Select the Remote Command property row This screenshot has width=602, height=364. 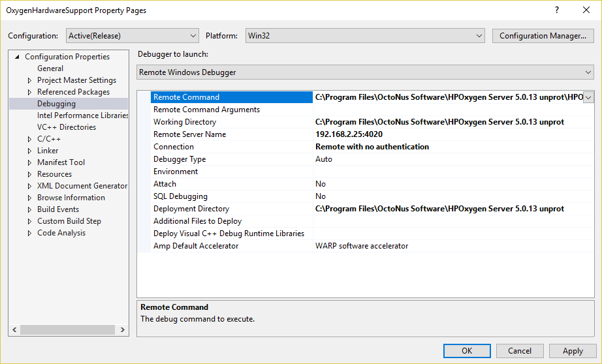tap(232, 97)
